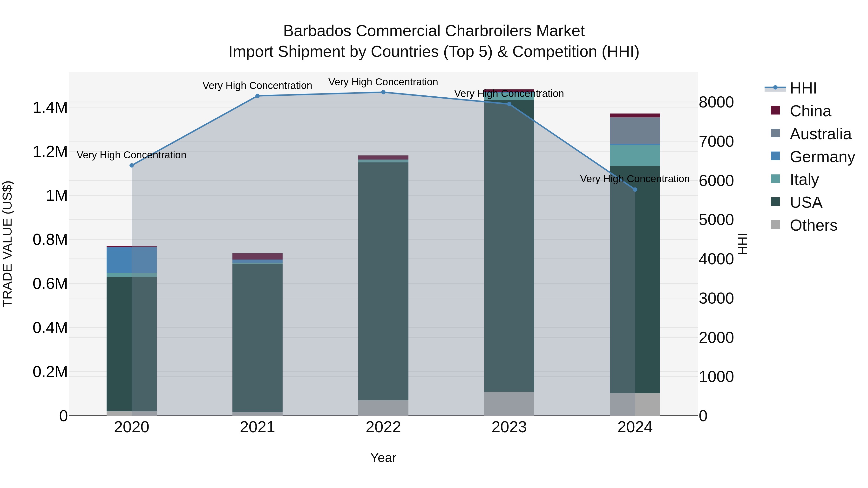This screenshot has width=868, height=488.
Task: Click the 0.2M left-axis tick label
Action: pyautogui.click(x=50, y=372)
